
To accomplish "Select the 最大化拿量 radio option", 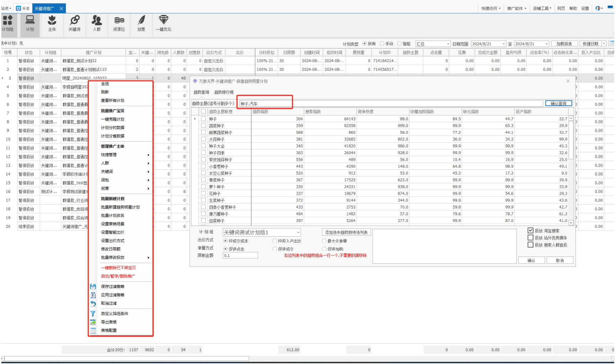I will click(324, 241).
